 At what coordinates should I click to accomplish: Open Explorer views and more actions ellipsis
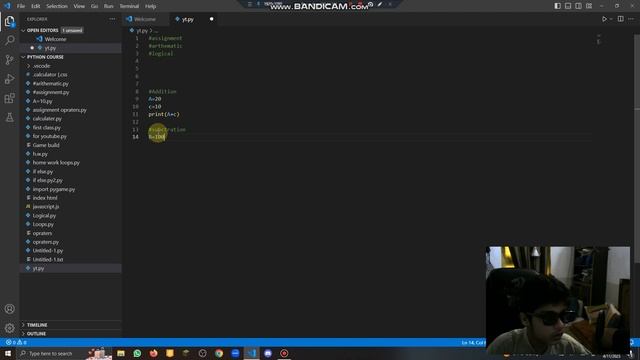(x=112, y=19)
